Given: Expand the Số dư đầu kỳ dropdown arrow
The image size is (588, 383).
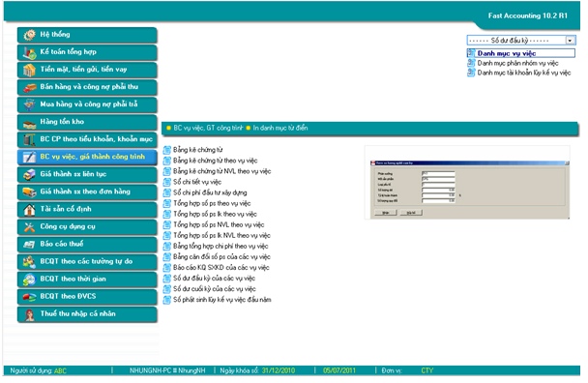Looking at the screenshot, I should click(x=570, y=41).
